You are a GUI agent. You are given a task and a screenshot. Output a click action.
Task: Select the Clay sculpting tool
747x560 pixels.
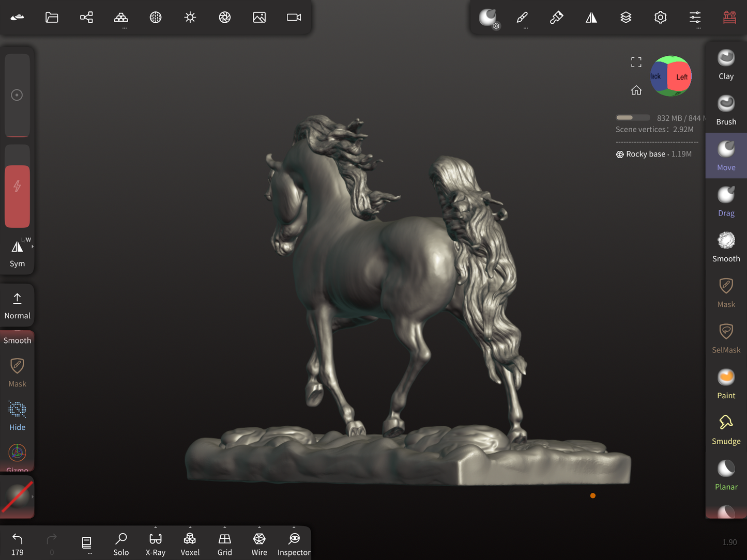pyautogui.click(x=726, y=65)
